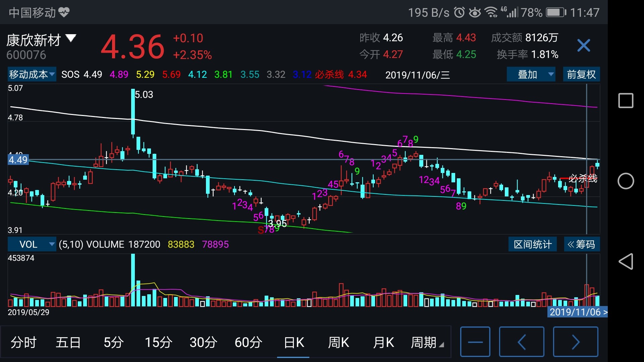644x362 pixels.
Task: Tap the 2019/11/06/三 date text
Action: click(x=418, y=75)
